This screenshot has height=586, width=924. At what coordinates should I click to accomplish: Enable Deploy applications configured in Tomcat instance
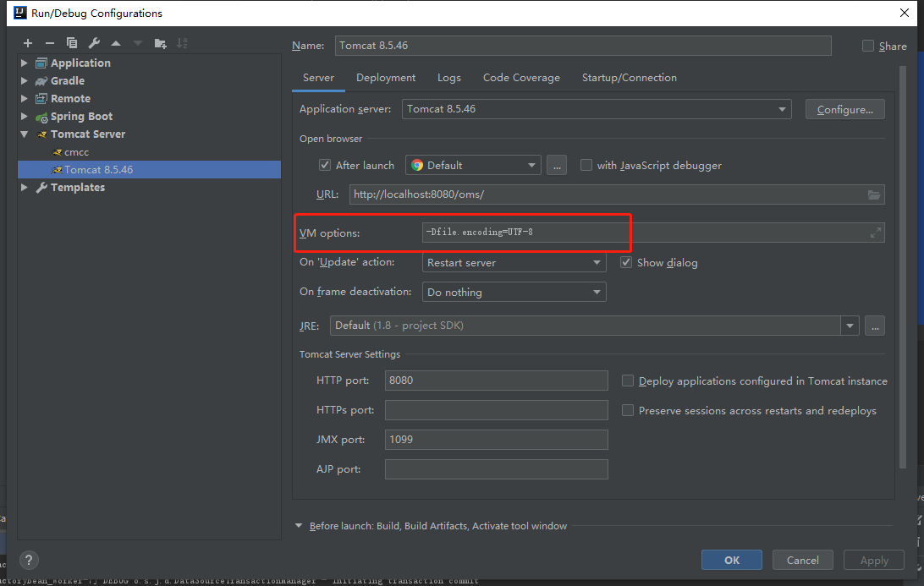[628, 381]
